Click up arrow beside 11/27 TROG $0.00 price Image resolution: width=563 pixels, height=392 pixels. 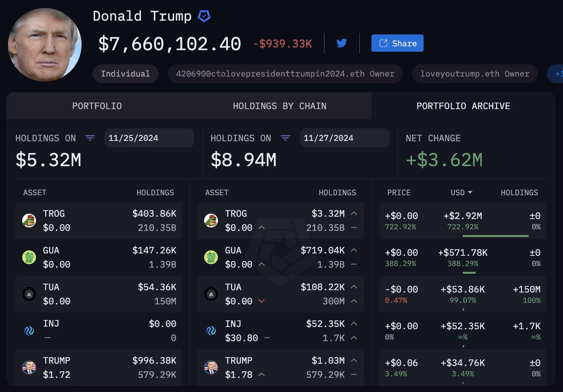[262, 227]
